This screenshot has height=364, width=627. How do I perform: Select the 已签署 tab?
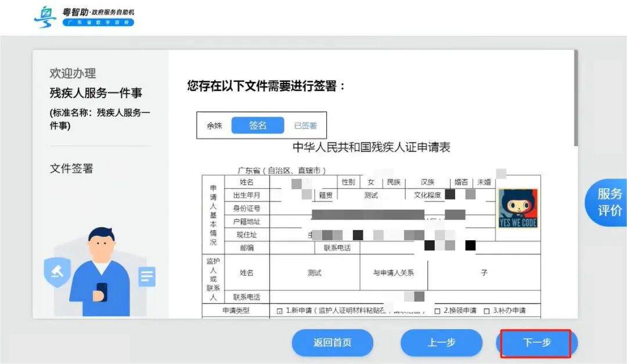[x=305, y=125]
